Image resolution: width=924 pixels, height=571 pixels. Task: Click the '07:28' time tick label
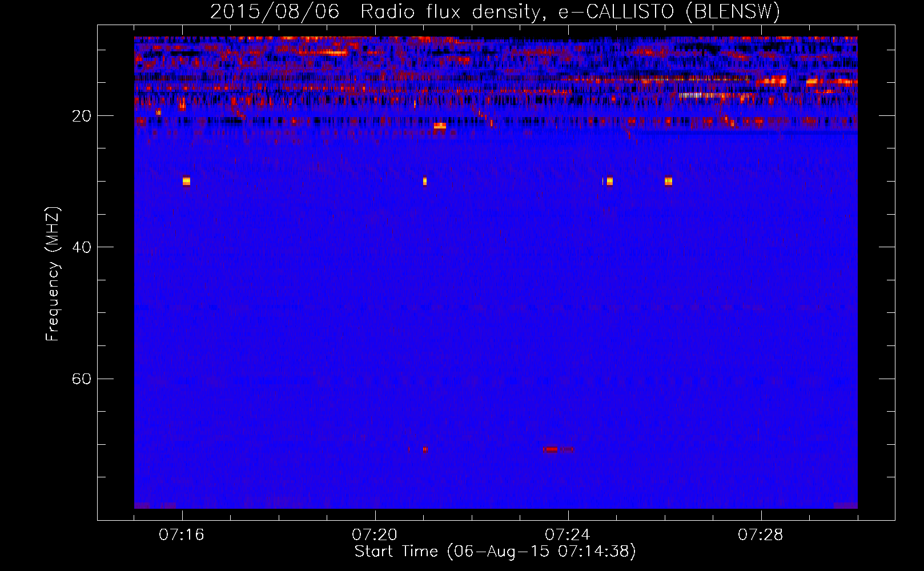pyautogui.click(x=761, y=535)
